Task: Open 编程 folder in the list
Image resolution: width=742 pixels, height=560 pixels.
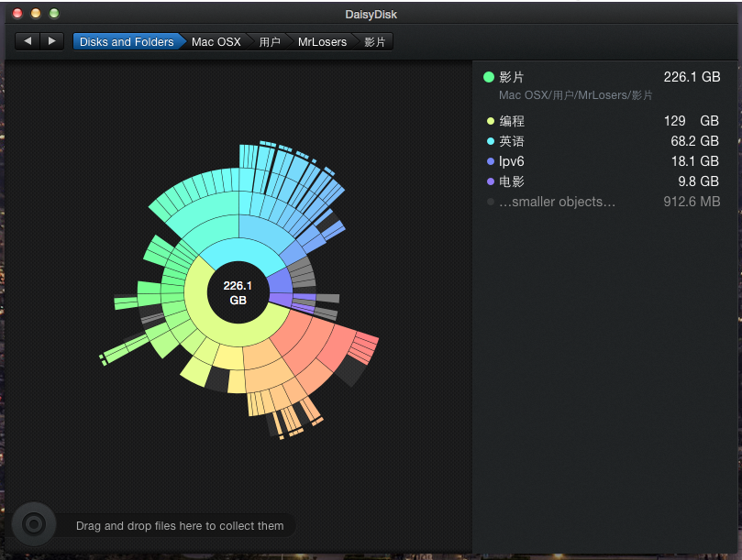Action: coord(603,121)
